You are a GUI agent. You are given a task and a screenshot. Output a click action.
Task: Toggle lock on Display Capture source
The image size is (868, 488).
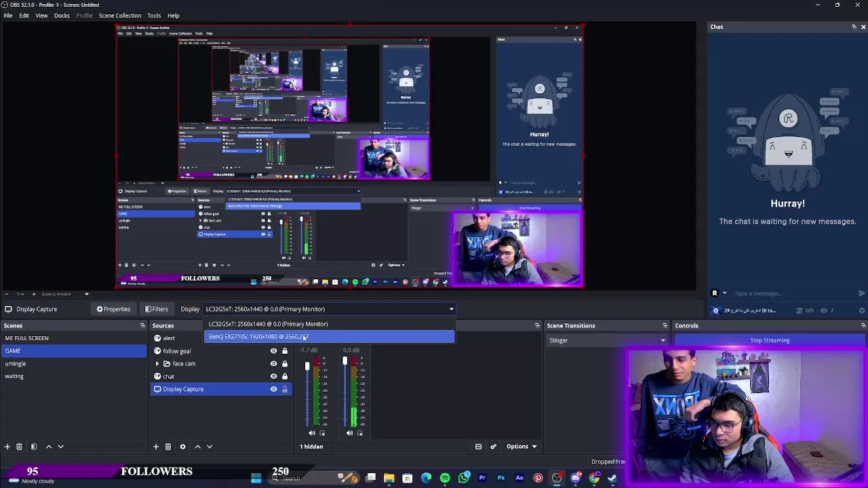point(285,389)
